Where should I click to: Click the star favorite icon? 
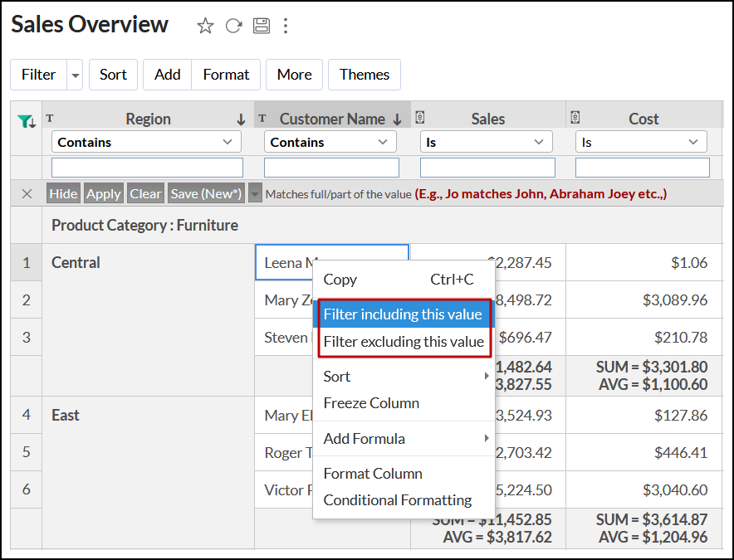pos(205,26)
